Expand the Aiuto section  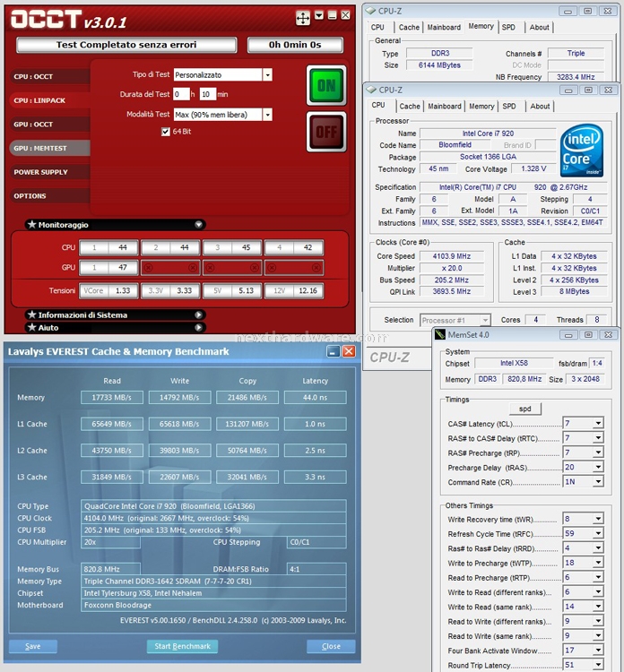198,328
